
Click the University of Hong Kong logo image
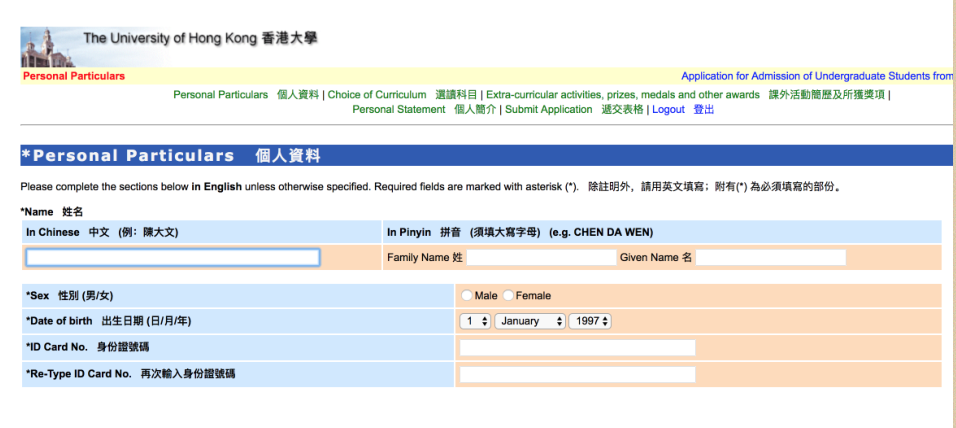[x=47, y=46]
